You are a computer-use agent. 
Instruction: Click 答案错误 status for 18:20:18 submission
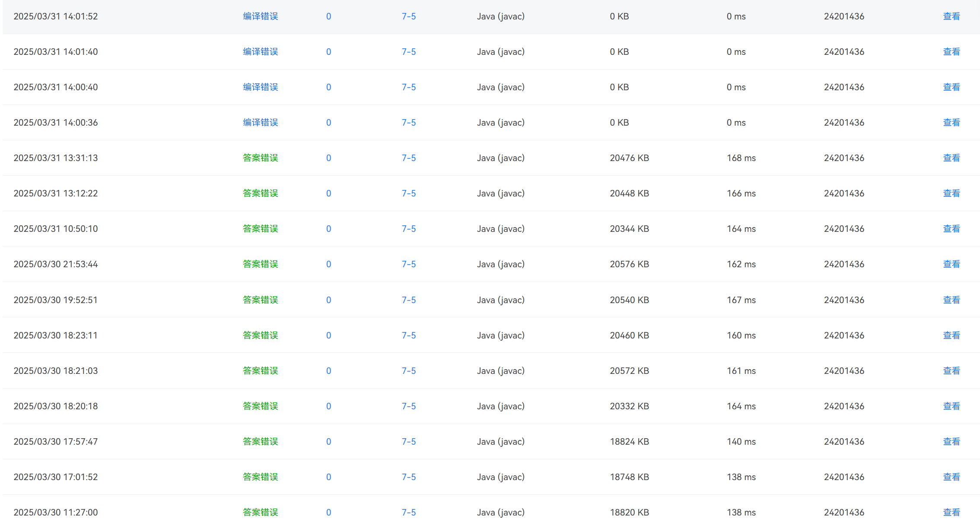pos(260,406)
